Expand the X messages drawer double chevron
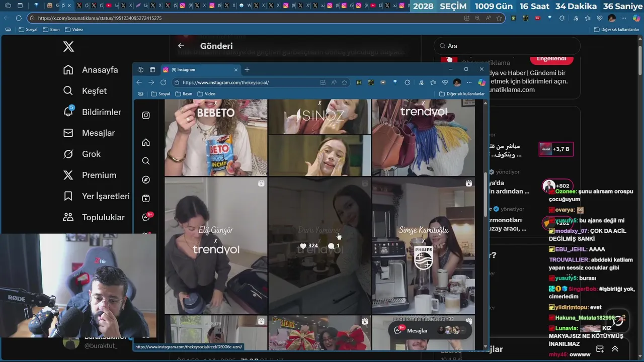Viewport: 644px width, 362px height. (615, 349)
